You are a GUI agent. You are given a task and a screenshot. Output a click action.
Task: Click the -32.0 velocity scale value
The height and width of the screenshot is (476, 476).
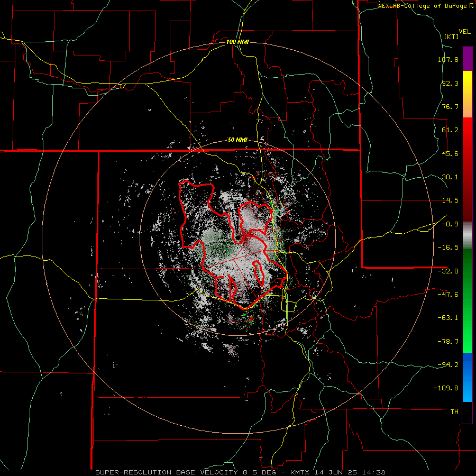pyautogui.click(x=448, y=271)
